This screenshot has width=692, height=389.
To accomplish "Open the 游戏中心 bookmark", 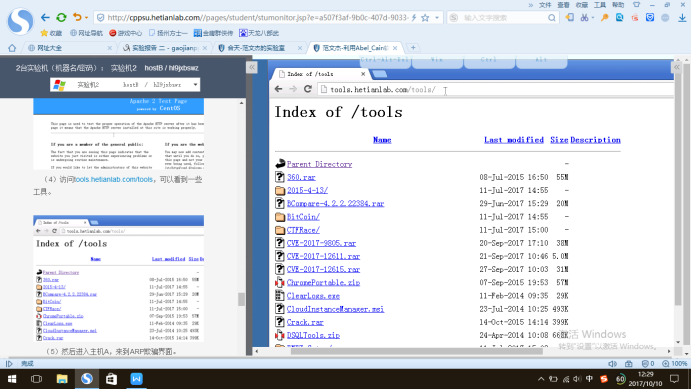I will (126, 33).
